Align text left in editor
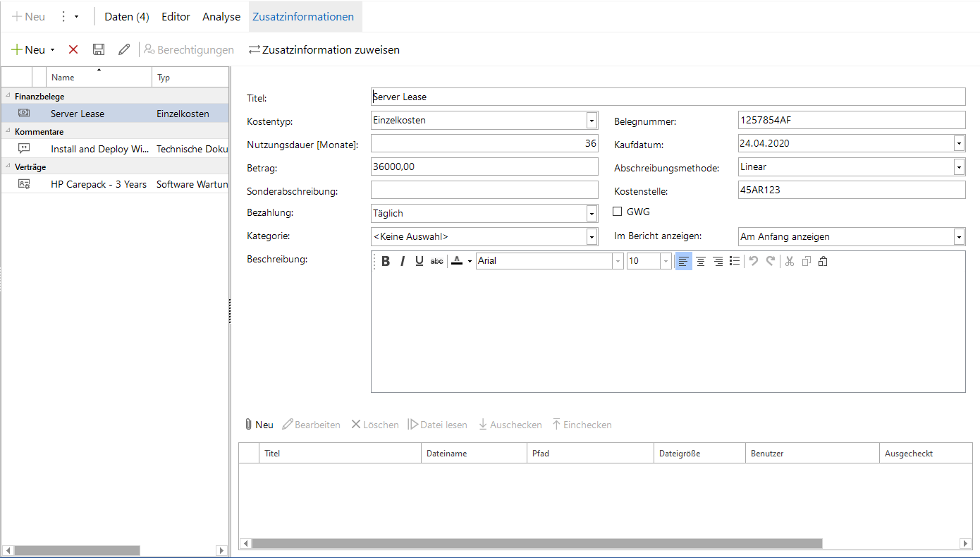Image resolution: width=980 pixels, height=558 pixels. 683,261
